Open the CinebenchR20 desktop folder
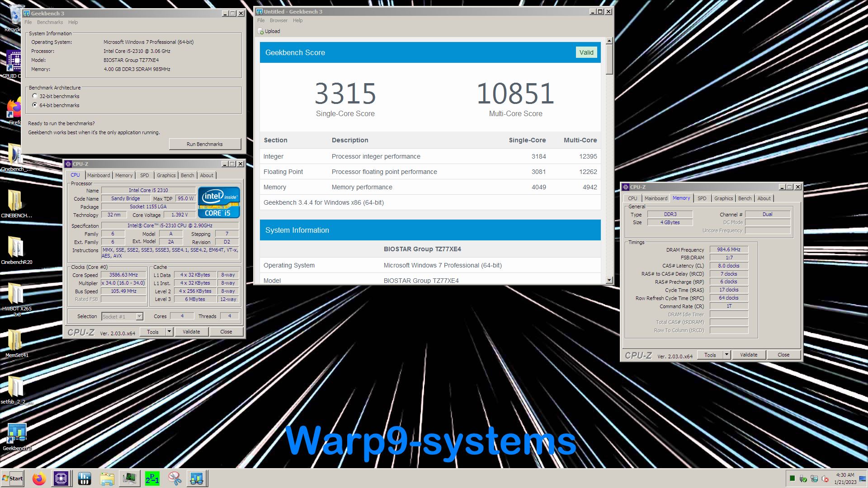Image resolution: width=868 pixels, height=488 pixels. coord(16,250)
